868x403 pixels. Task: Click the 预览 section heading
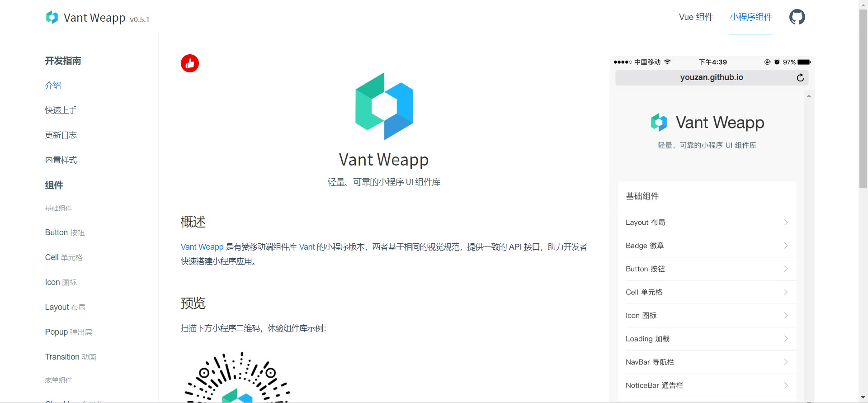(193, 303)
